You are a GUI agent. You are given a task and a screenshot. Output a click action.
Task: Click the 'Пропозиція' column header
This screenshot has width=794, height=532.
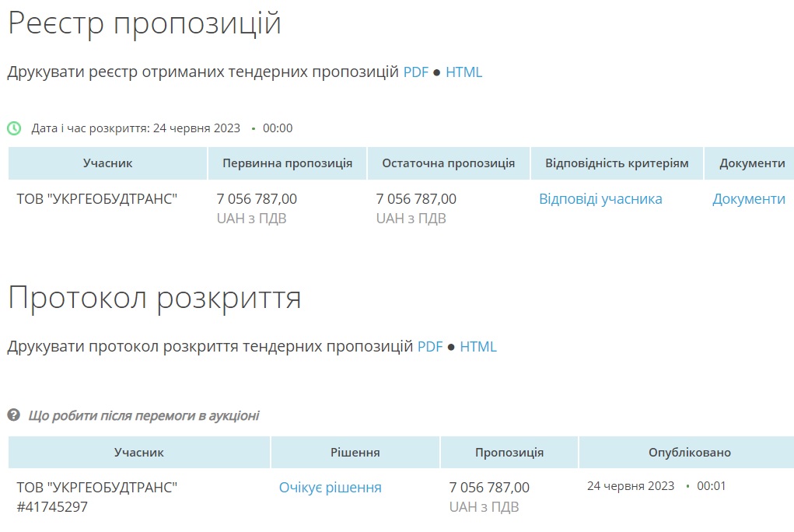(509, 453)
